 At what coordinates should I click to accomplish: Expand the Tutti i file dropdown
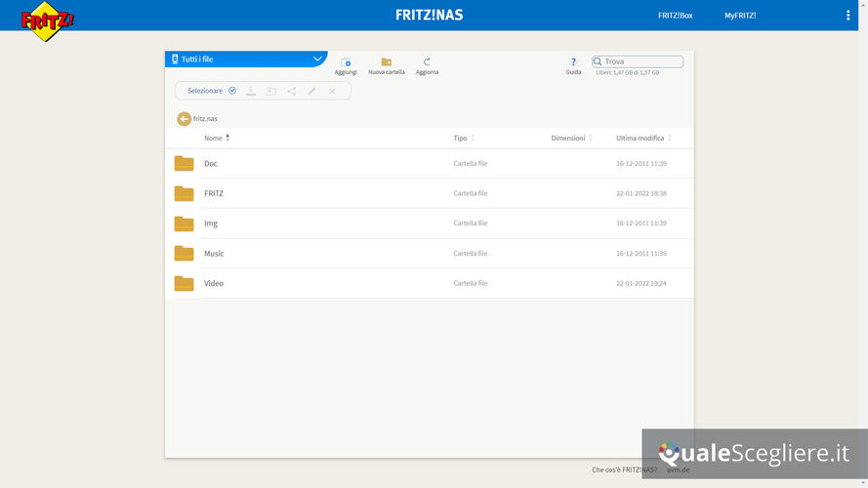click(317, 59)
